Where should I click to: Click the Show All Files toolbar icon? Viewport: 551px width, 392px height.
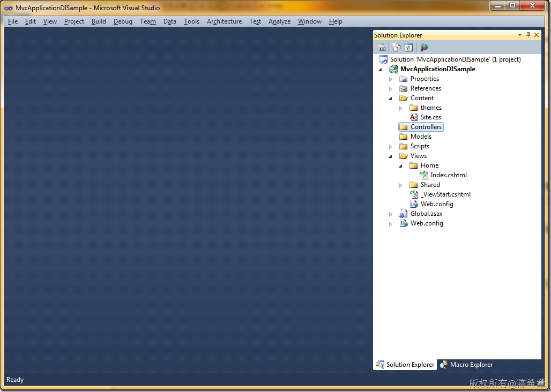point(397,47)
